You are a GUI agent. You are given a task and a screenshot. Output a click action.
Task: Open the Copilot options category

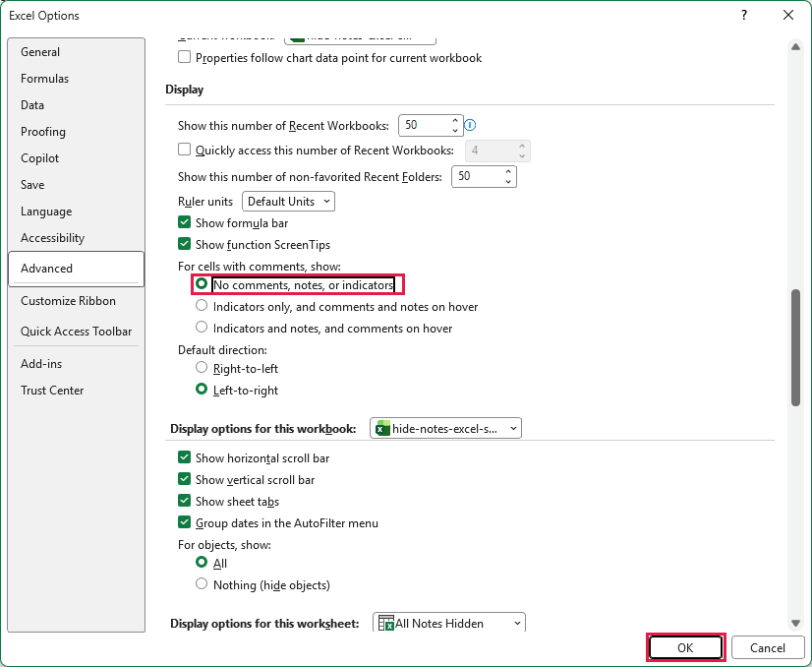coord(76,158)
